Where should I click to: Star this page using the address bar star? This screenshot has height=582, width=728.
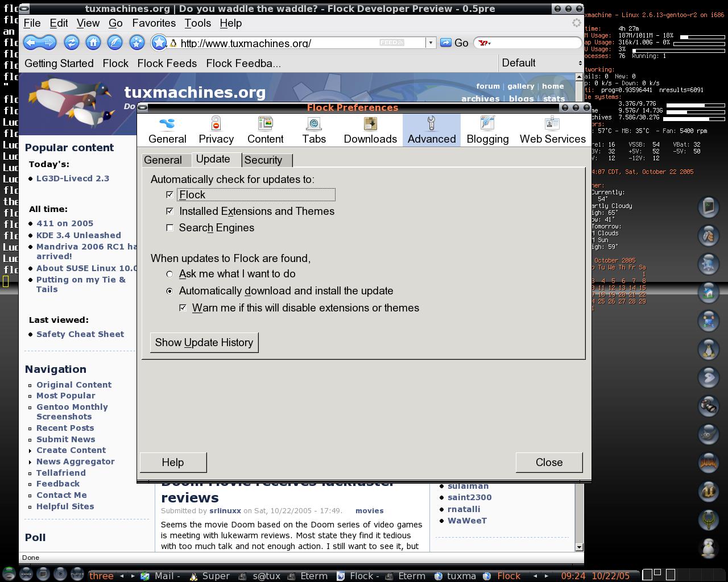159,43
